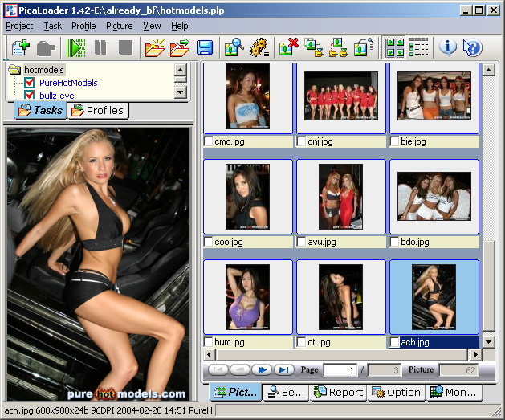Open the blue info about icon
505x420 pixels.
click(447, 47)
